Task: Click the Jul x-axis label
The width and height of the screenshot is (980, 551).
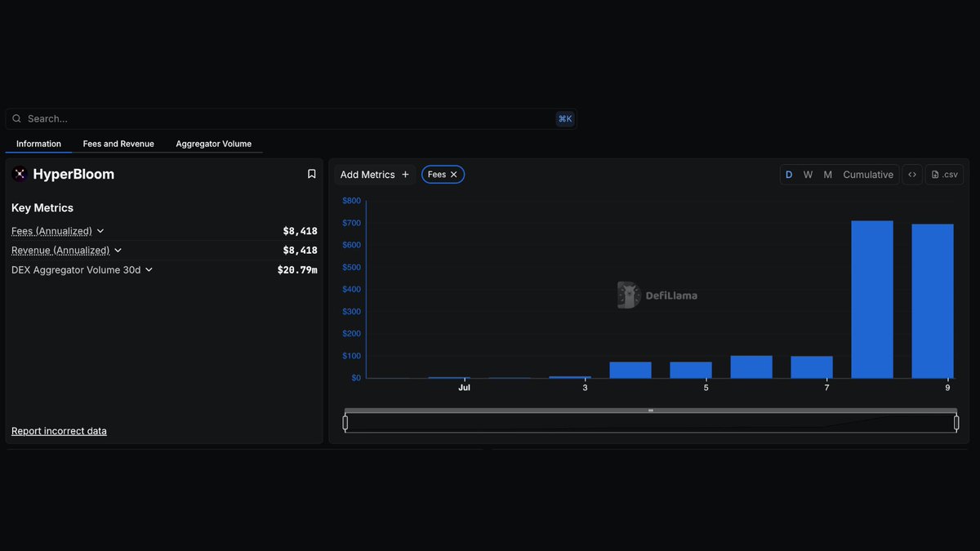Action: click(x=464, y=388)
